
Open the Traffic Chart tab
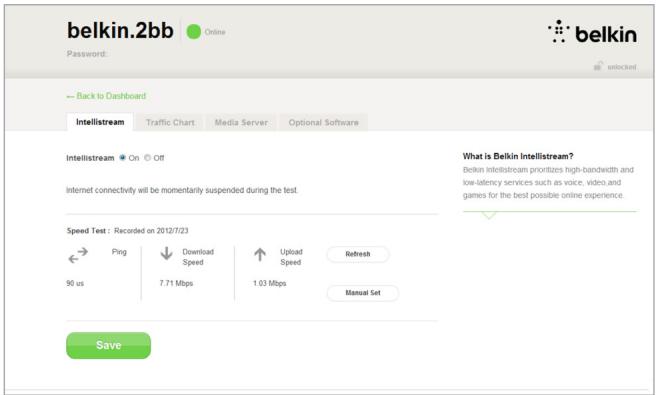[x=170, y=123]
